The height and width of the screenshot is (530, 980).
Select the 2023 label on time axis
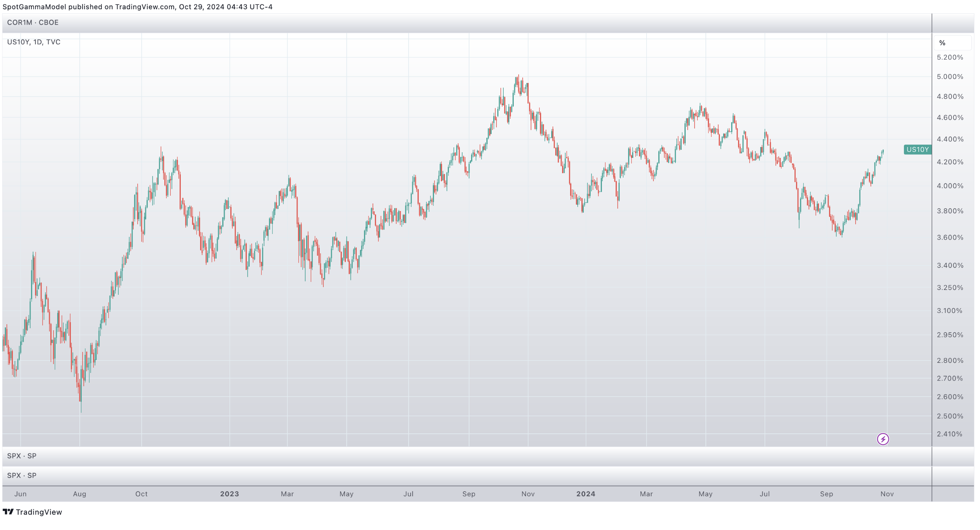click(229, 494)
